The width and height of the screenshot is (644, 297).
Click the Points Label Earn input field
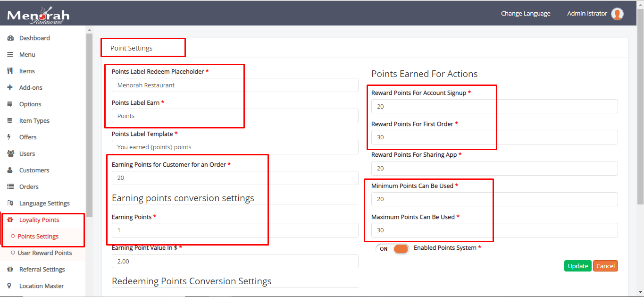coord(235,116)
